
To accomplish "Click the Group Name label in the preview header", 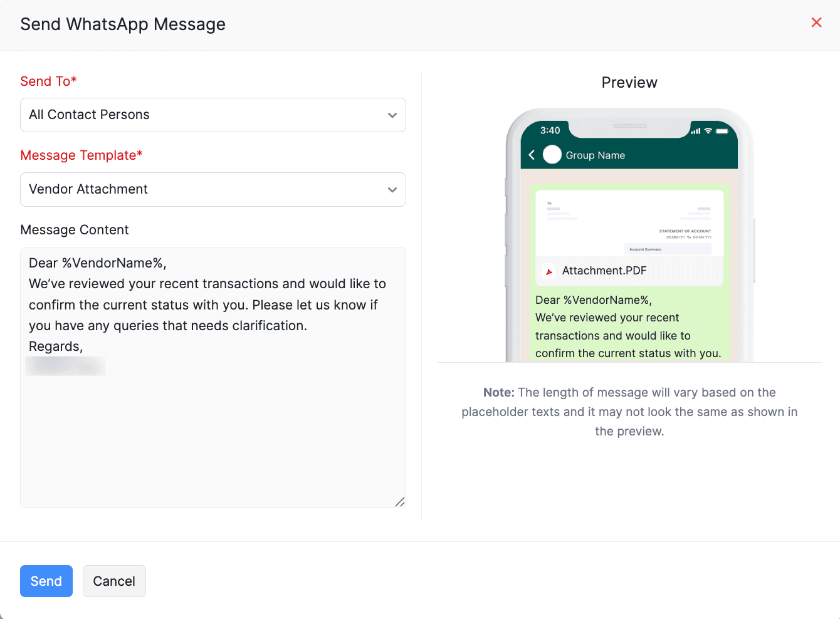I will 595,155.
